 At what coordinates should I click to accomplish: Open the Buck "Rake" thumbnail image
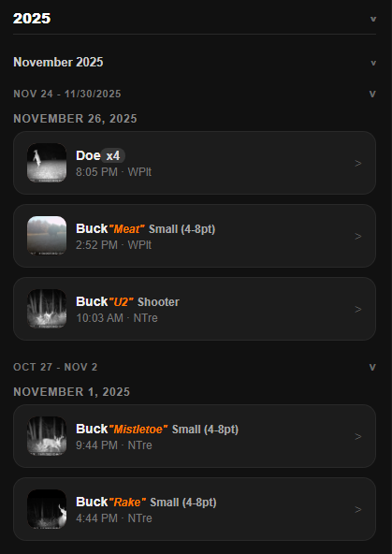pyautogui.click(x=47, y=509)
